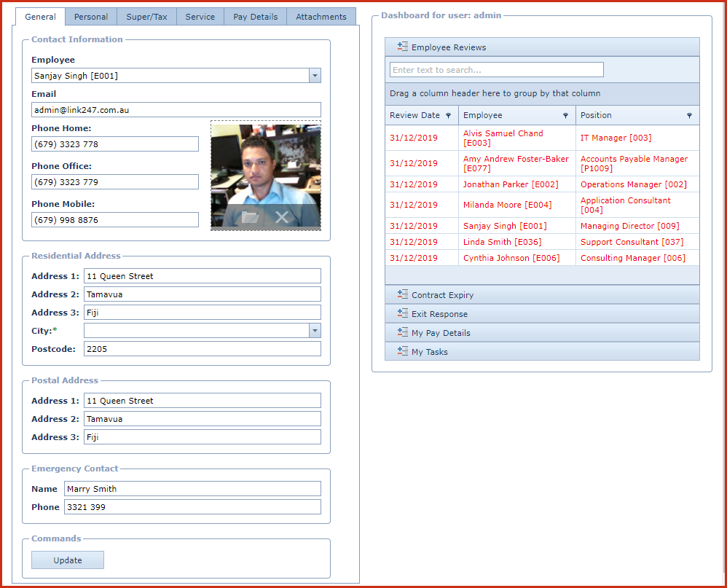727x588 pixels.
Task: Click Accounts Payable Manager [P1009] cell
Action: [x=637, y=163]
